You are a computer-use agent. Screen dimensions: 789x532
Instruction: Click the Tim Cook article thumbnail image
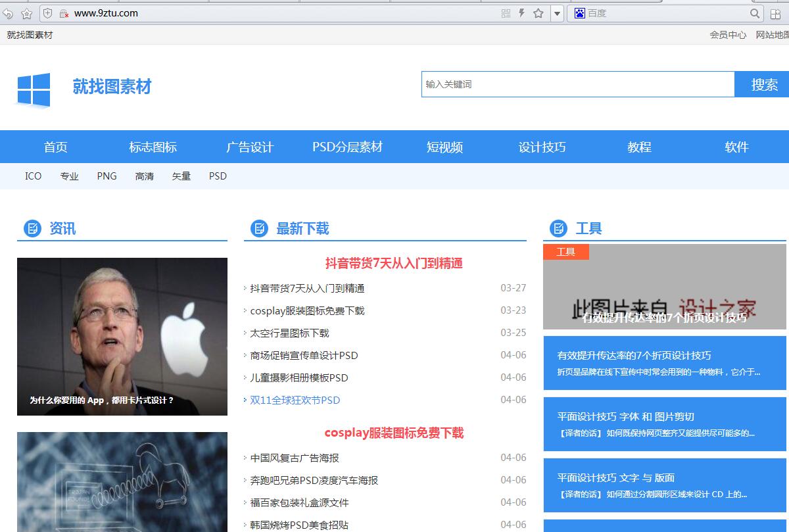tap(122, 337)
